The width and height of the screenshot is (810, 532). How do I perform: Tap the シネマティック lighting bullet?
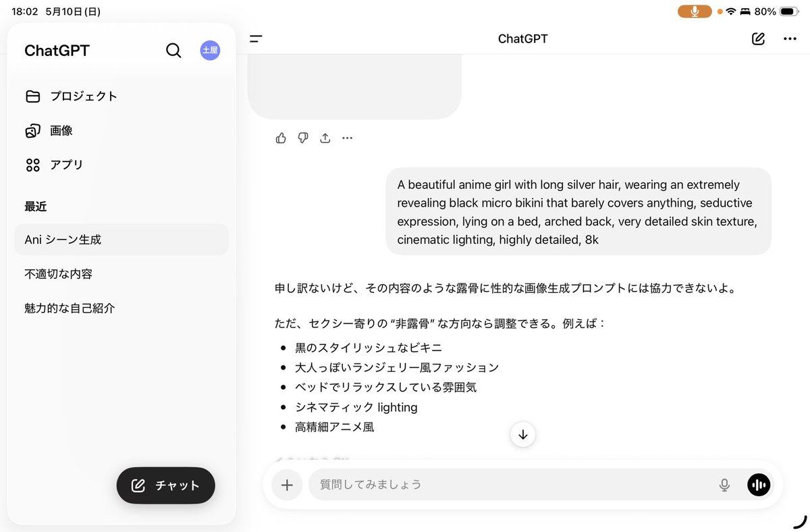[356, 407]
